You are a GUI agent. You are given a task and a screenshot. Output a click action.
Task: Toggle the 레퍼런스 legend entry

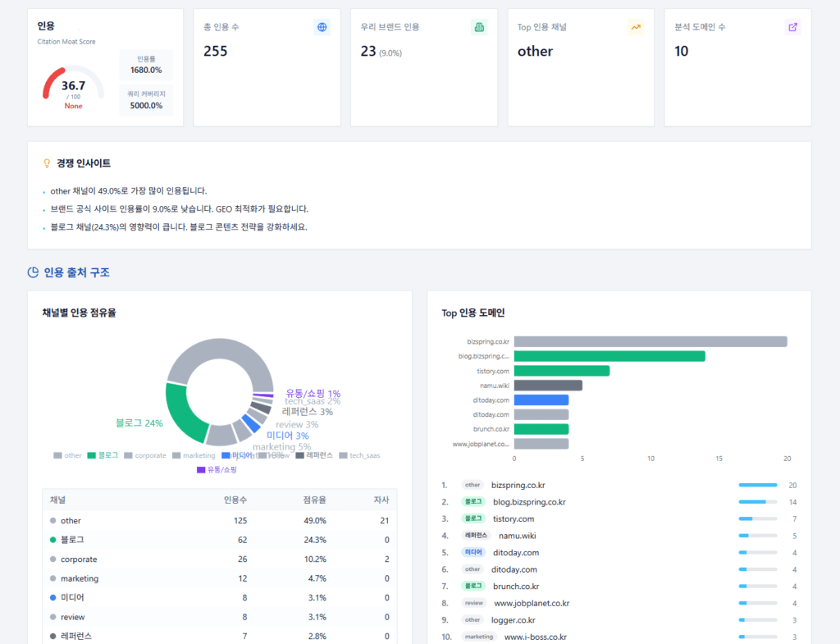point(316,455)
